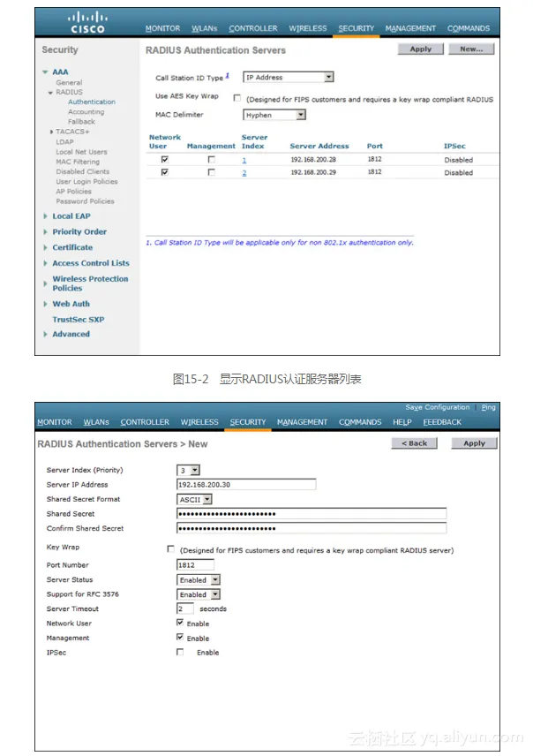
Task: Click Shared Secret password field
Action: 312,514
